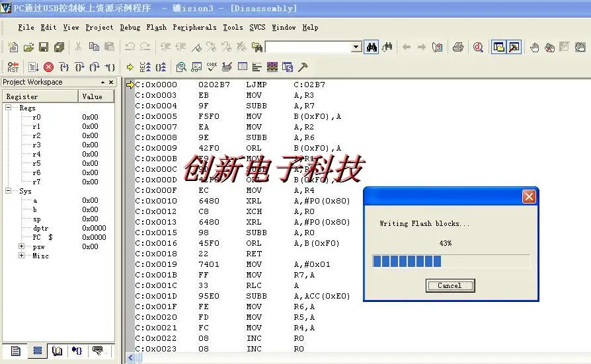
Task: Switch to the Regs tab icon in workspace
Action: [37, 351]
